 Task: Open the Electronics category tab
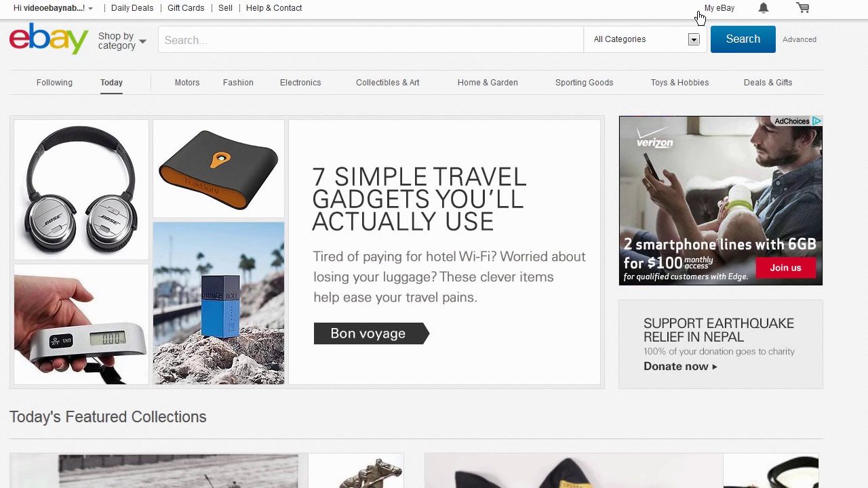tap(300, 83)
